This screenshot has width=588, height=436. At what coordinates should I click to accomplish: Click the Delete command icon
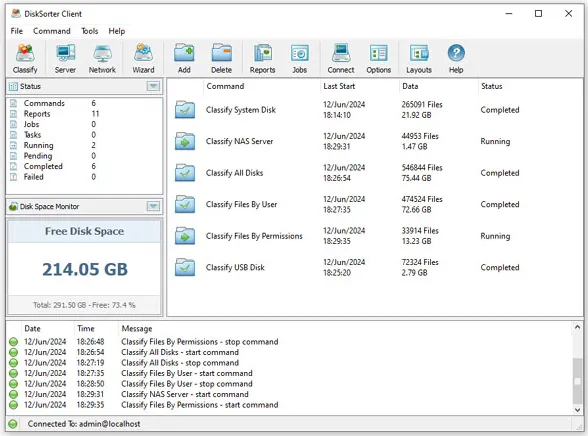[221, 58]
